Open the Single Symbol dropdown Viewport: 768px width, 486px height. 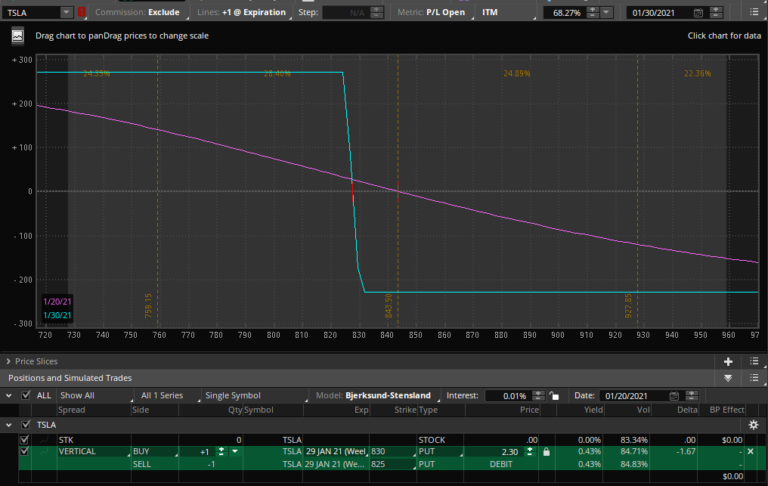[255, 396]
